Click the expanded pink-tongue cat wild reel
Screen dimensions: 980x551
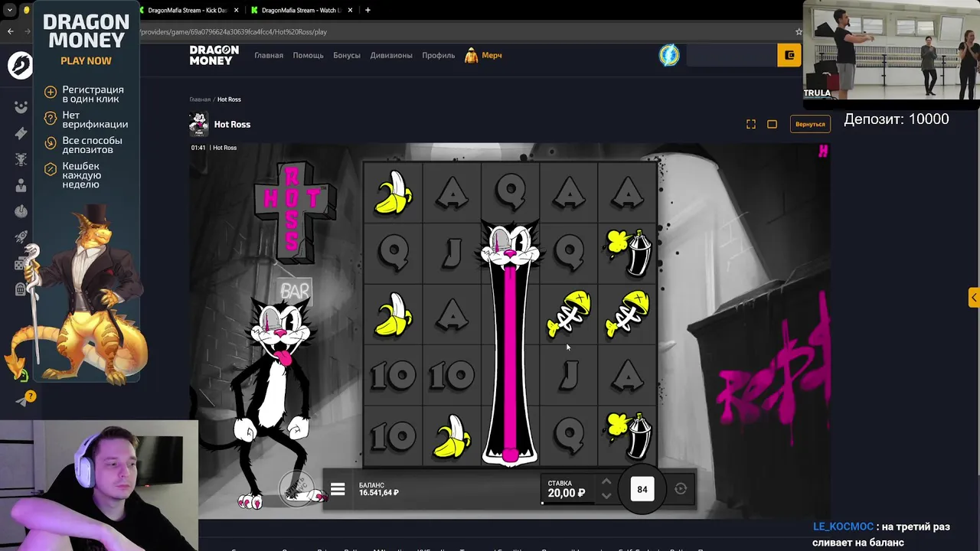(x=511, y=343)
